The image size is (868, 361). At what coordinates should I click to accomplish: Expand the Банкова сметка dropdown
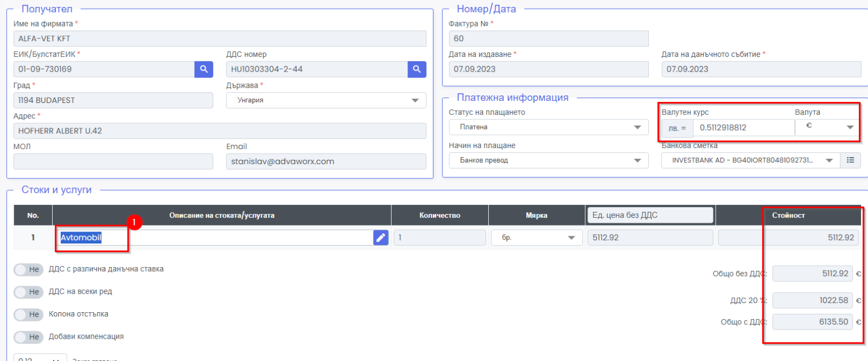pos(750,160)
